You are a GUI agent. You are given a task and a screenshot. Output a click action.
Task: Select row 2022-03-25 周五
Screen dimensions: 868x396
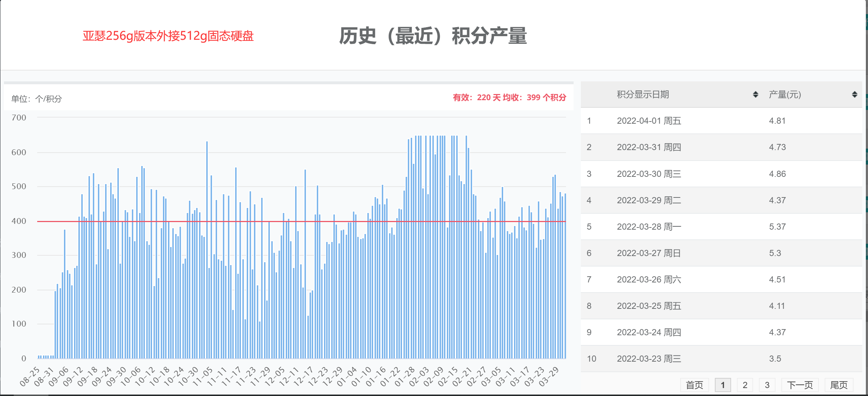pyautogui.click(x=721, y=306)
